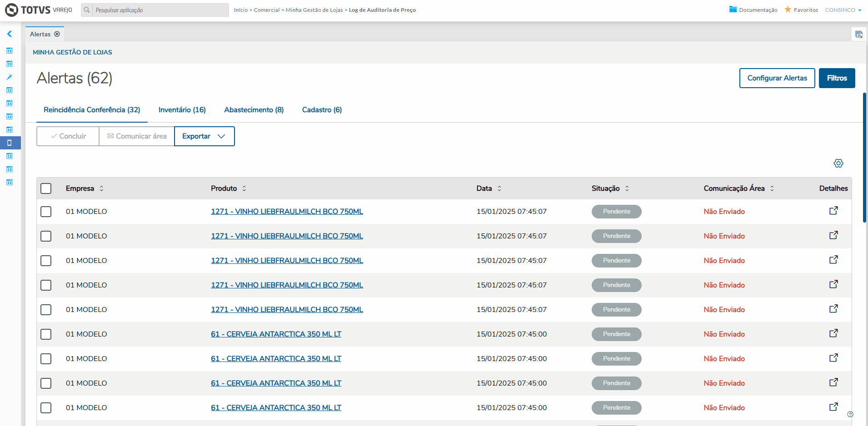Screen dimensions: 868x426
Task: Click the help question mark icon
Action: [x=850, y=414]
